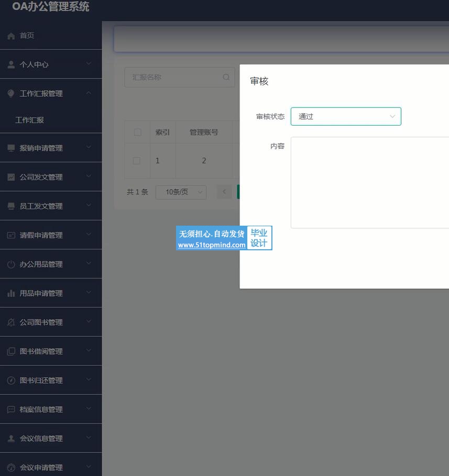Click the 管理账号 column header
This screenshot has width=449, height=476.
pos(204,132)
